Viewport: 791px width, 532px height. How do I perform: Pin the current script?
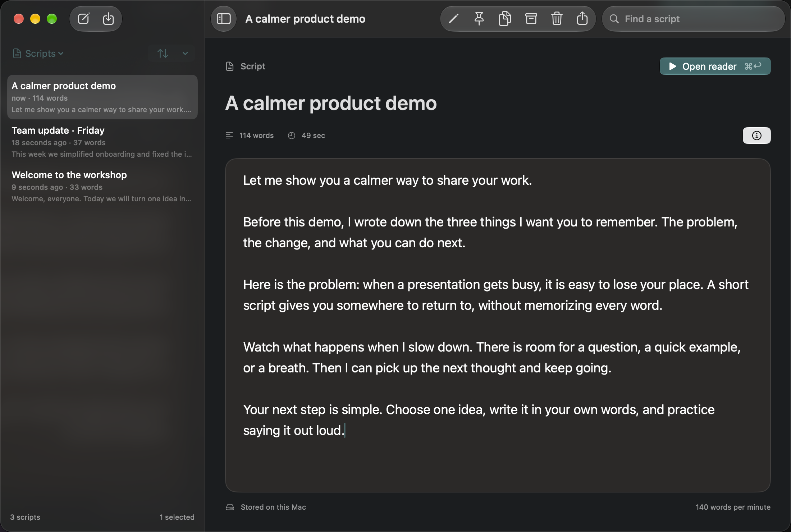479,19
